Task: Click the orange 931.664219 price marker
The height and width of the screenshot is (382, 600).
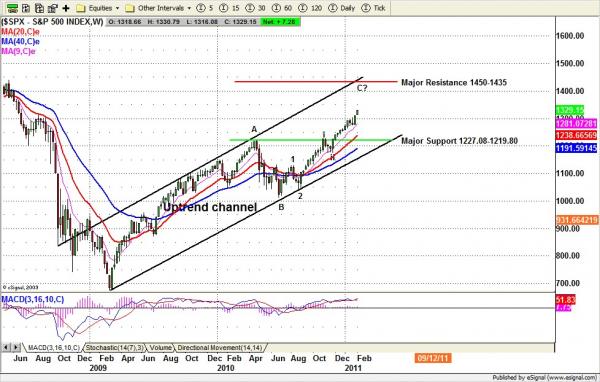Action: pos(576,220)
